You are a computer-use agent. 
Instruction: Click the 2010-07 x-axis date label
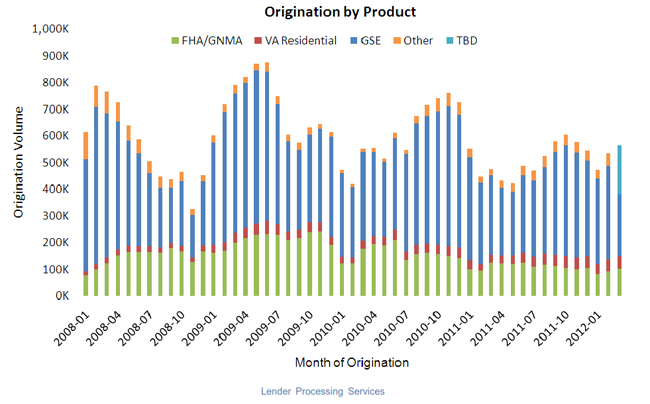(x=390, y=322)
